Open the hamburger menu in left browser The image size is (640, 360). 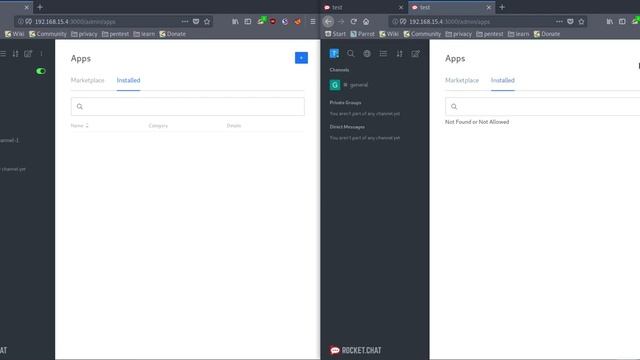[313, 21]
